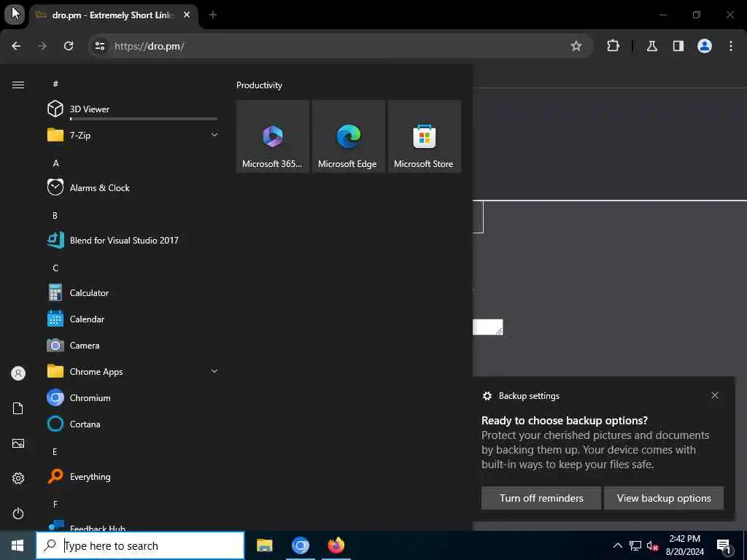Toggle the browser side panel
Screen dimensions: 747x560
pyautogui.click(x=678, y=46)
